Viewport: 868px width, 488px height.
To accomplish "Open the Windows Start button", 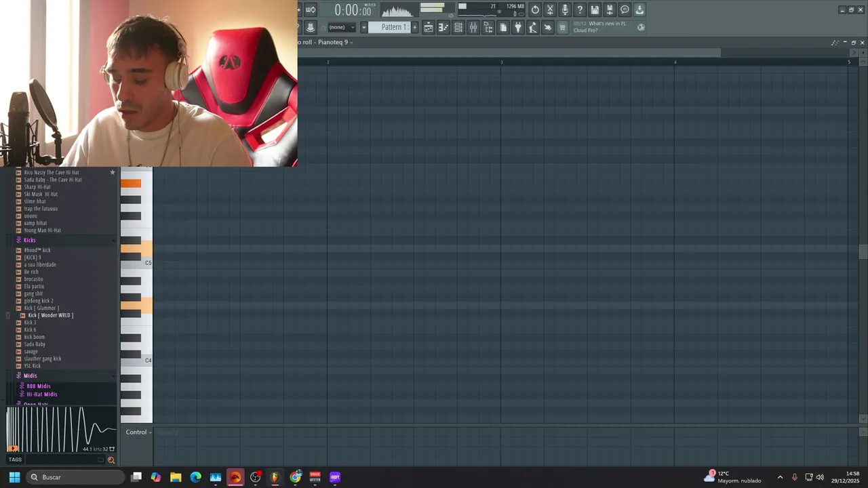I will tap(14, 477).
